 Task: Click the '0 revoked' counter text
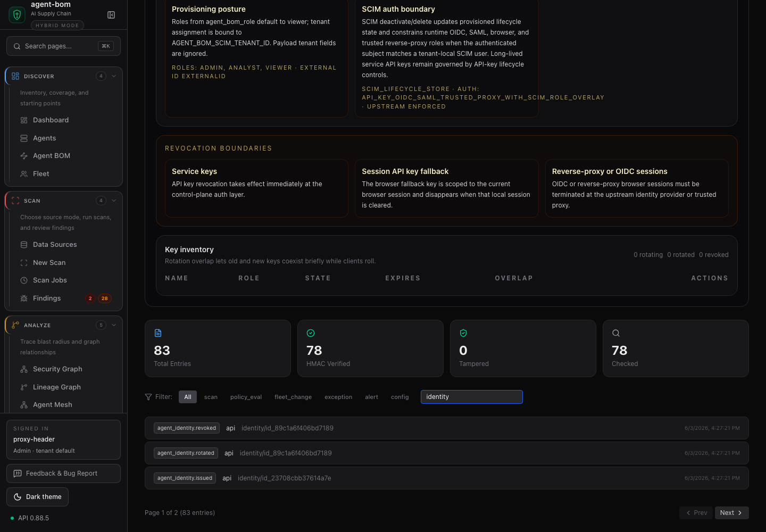click(714, 255)
